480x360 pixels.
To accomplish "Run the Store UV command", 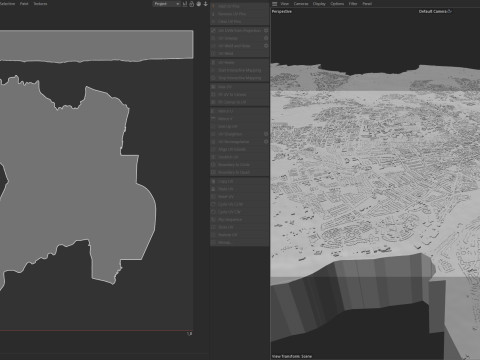I will coord(240,227).
